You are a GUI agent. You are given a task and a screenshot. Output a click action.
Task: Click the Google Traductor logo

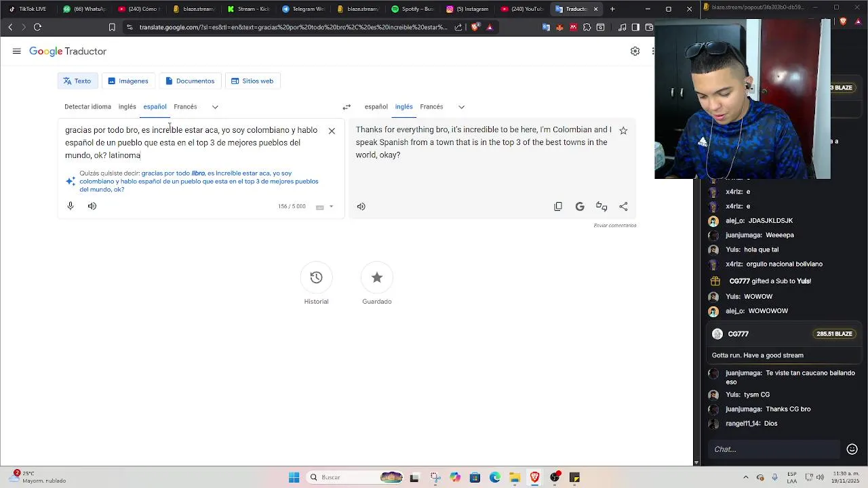pos(68,52)
